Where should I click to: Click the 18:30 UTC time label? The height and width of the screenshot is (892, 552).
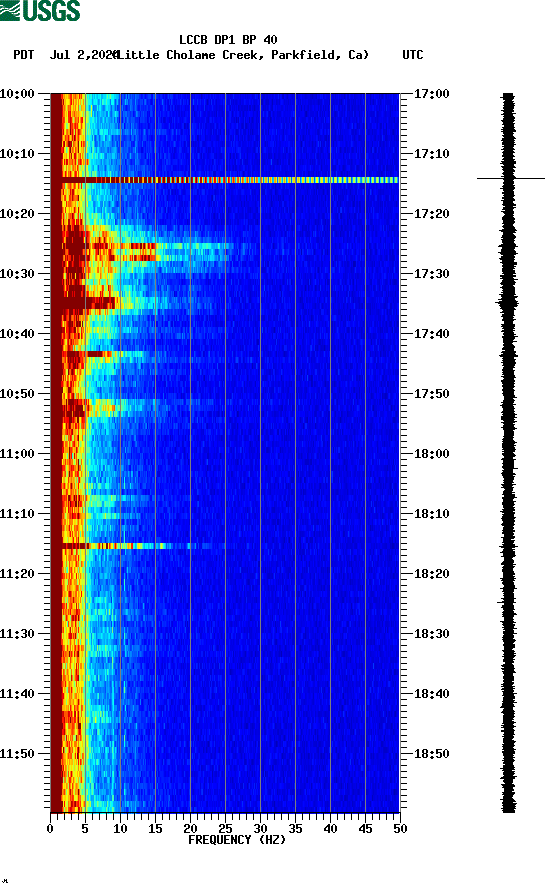(431, 634)
